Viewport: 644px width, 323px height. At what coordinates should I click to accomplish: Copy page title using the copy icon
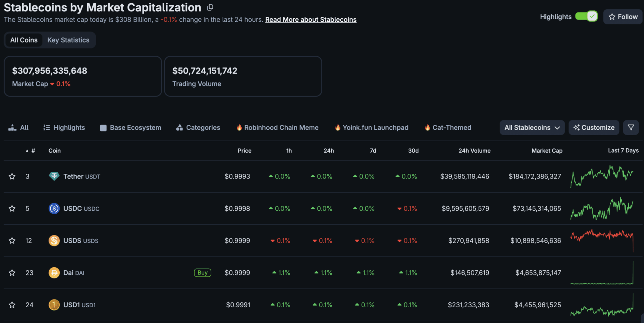coord(210,7)
